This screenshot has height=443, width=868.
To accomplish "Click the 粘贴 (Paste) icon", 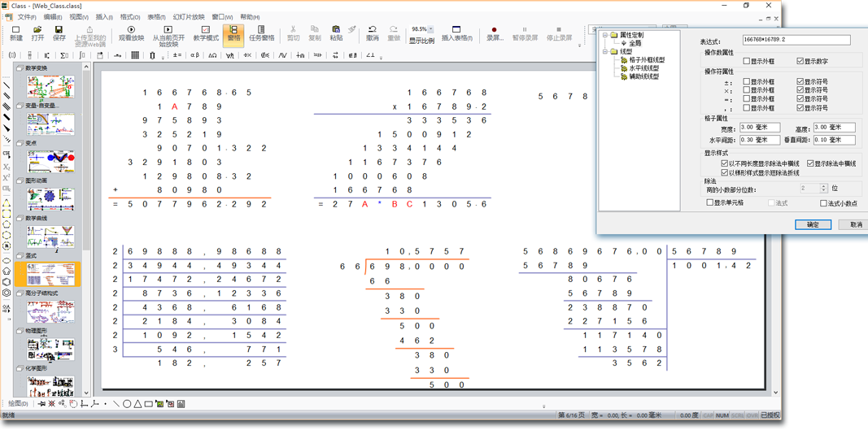I will [x=336, y=33].
